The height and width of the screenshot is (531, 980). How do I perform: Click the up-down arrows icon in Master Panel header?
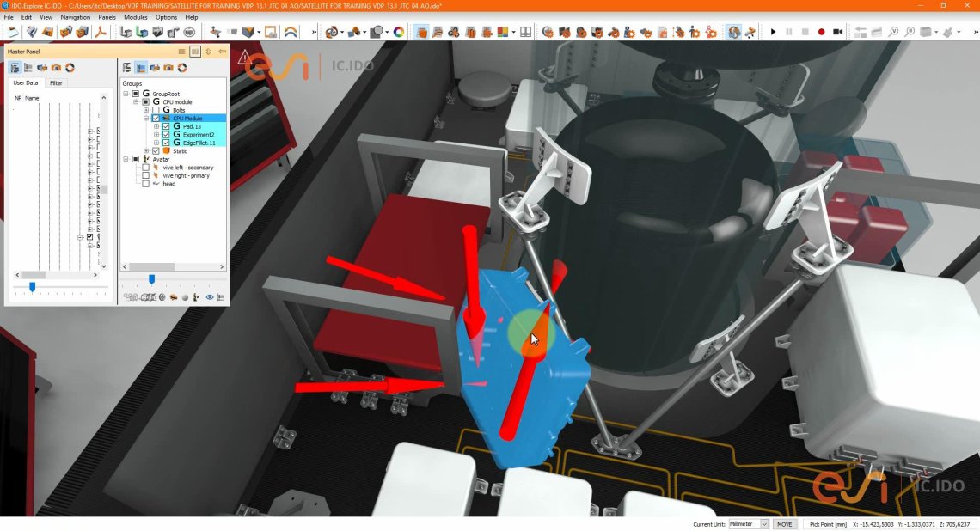(x=208, y=52)
